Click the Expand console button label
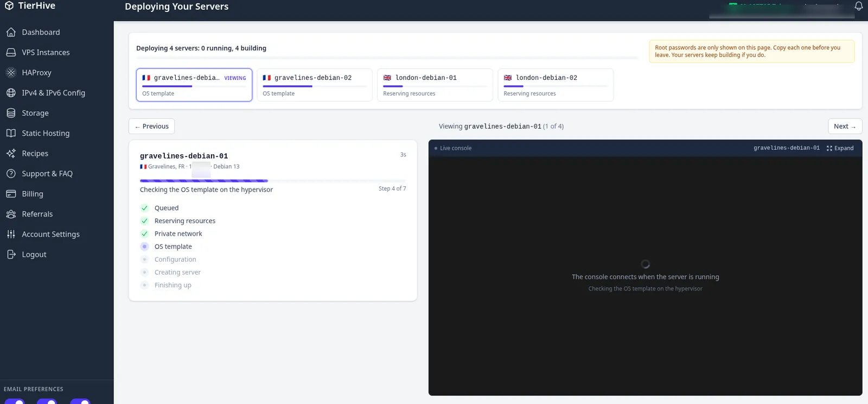 (x=844, y=148)
